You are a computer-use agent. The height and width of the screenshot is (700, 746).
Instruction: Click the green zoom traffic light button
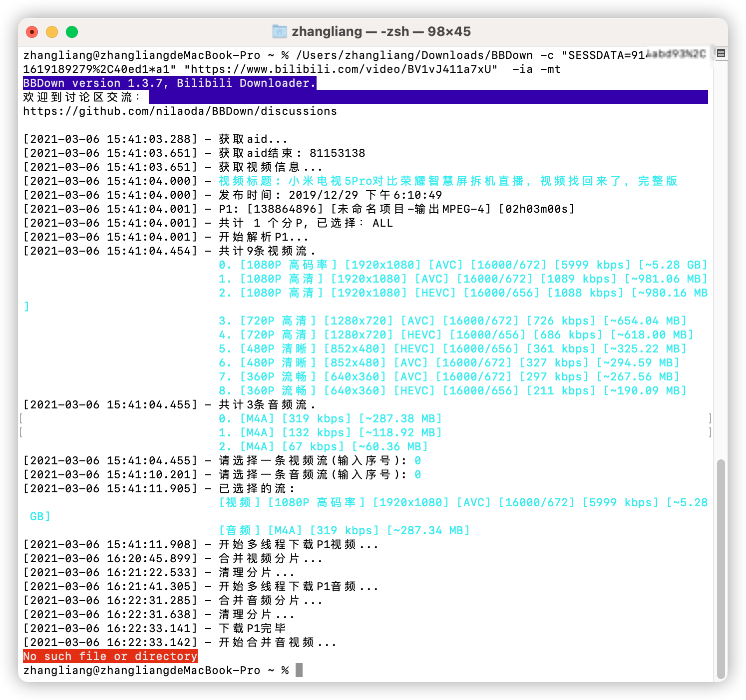coord(72,31)
